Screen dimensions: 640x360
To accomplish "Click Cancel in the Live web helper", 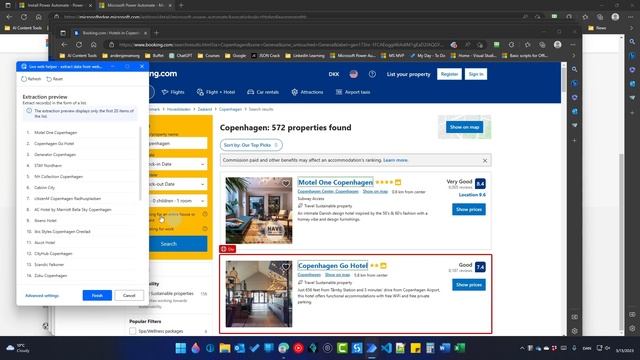I will click(x=129, y=295).
